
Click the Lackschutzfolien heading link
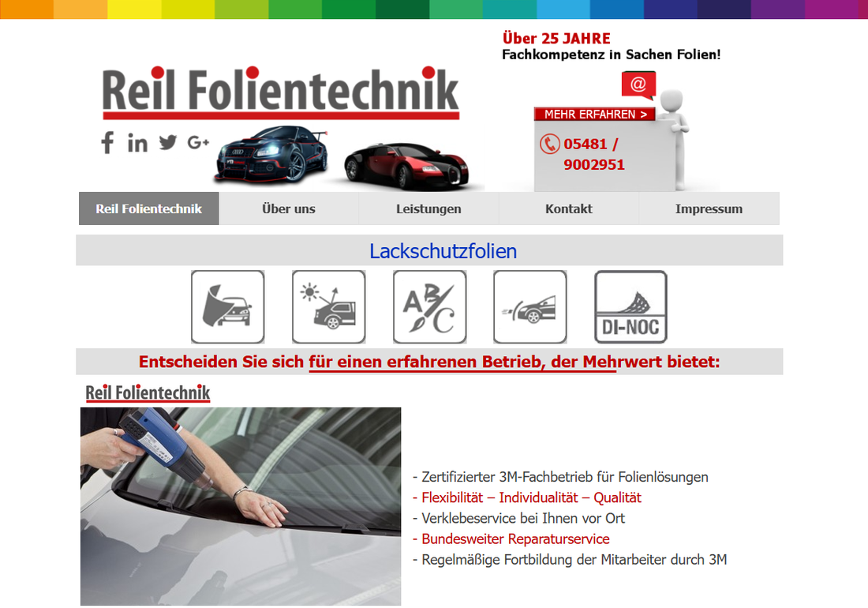[443, 251]
